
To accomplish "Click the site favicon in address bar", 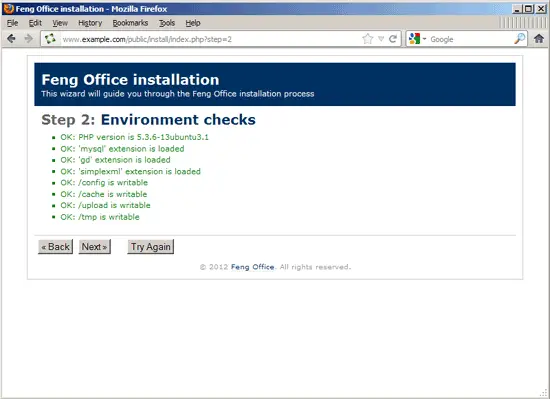I will coord(50,39).
